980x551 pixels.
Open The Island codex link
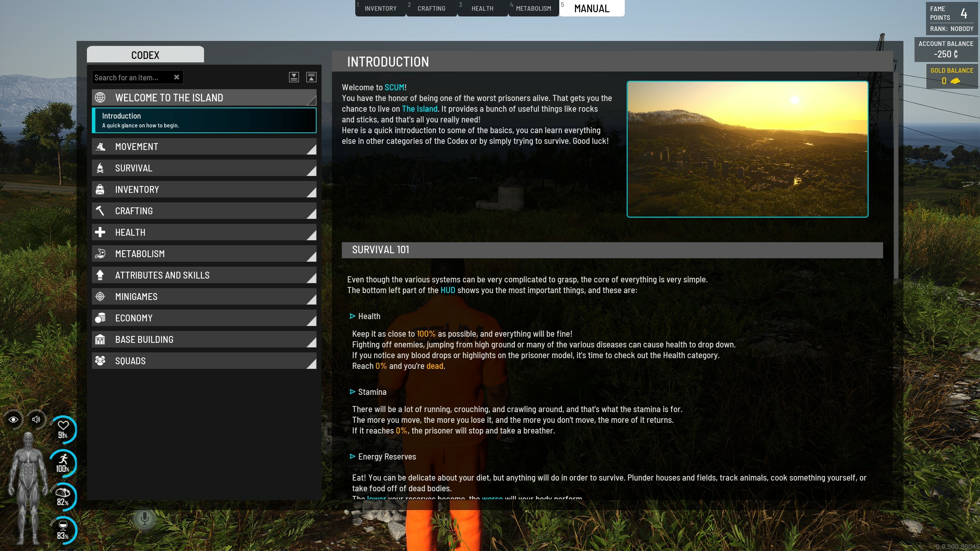pyautogui.click(x=420, y=109)
